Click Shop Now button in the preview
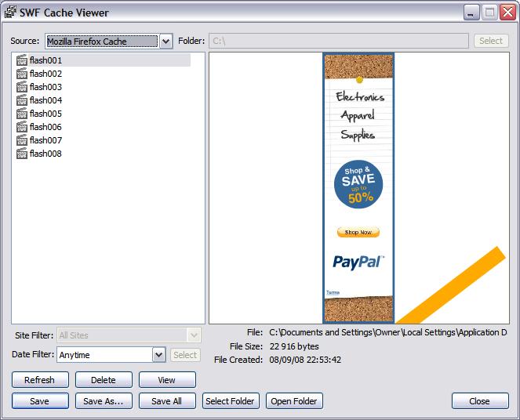This screenshot has height=420, width=520. tap(358, 232)
